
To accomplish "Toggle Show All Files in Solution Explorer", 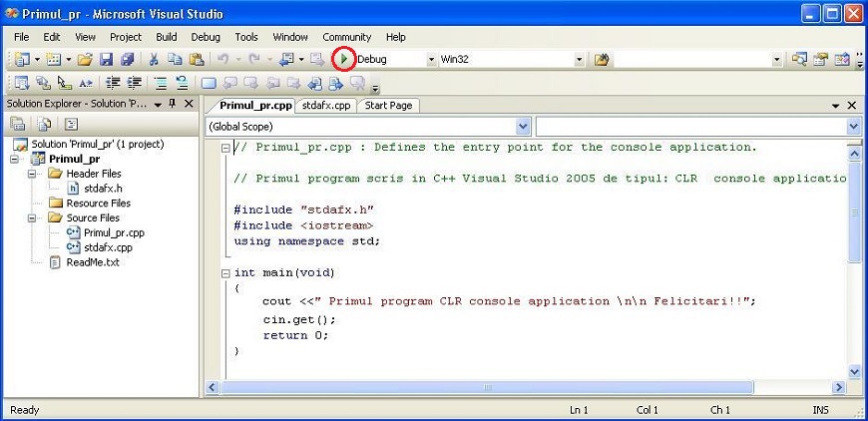I will (x=44, y=125).
